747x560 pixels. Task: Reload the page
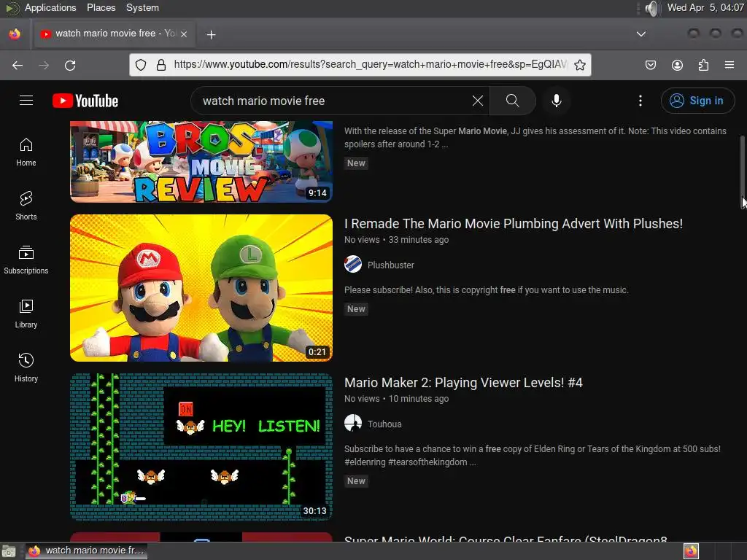[x=70, y=65]
